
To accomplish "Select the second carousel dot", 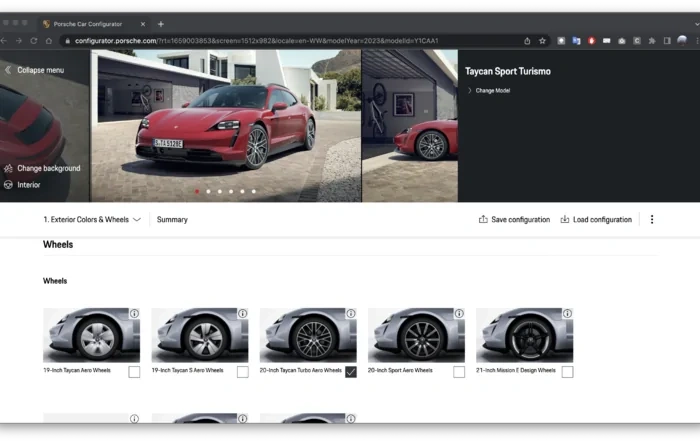I will 208,191.
